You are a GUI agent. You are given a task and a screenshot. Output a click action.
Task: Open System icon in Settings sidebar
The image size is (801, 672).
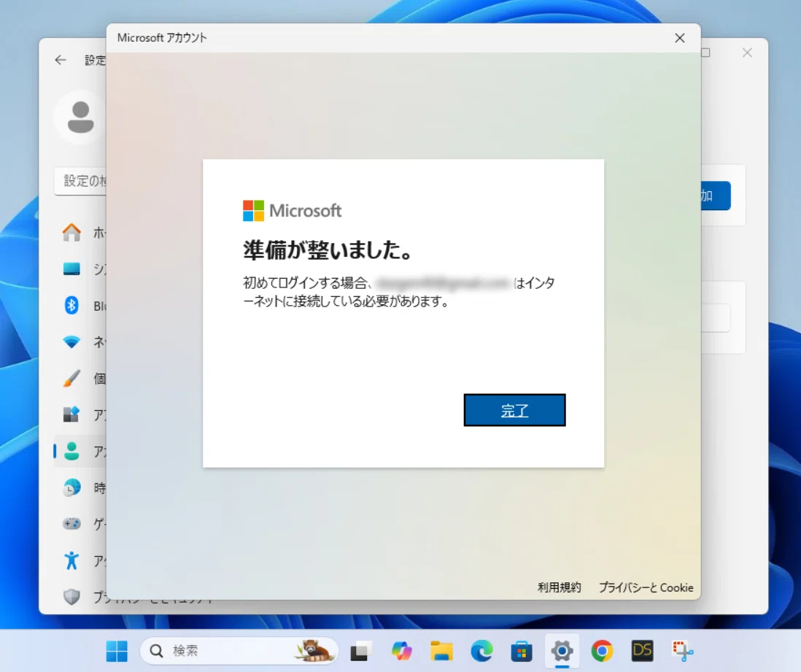[71, 269]
